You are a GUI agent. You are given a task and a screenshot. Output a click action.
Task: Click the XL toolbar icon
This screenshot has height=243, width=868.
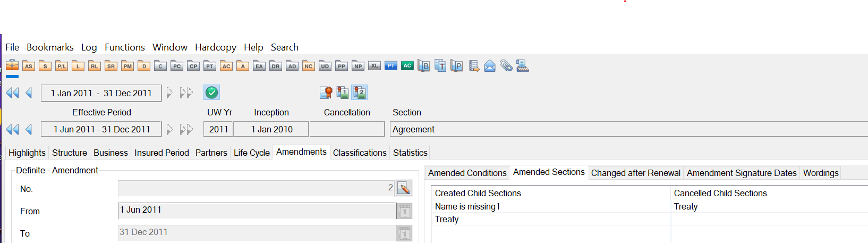click(375, 66)
